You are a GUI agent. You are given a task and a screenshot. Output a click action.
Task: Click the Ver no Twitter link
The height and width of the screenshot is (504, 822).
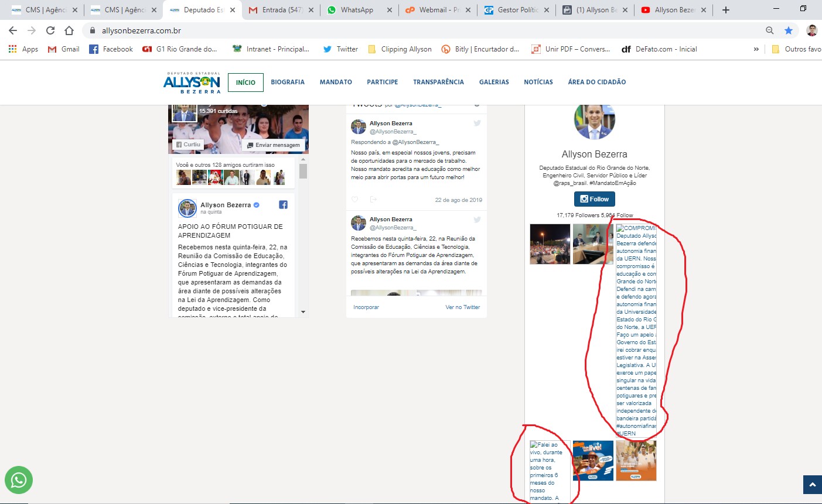coord(463,307)
